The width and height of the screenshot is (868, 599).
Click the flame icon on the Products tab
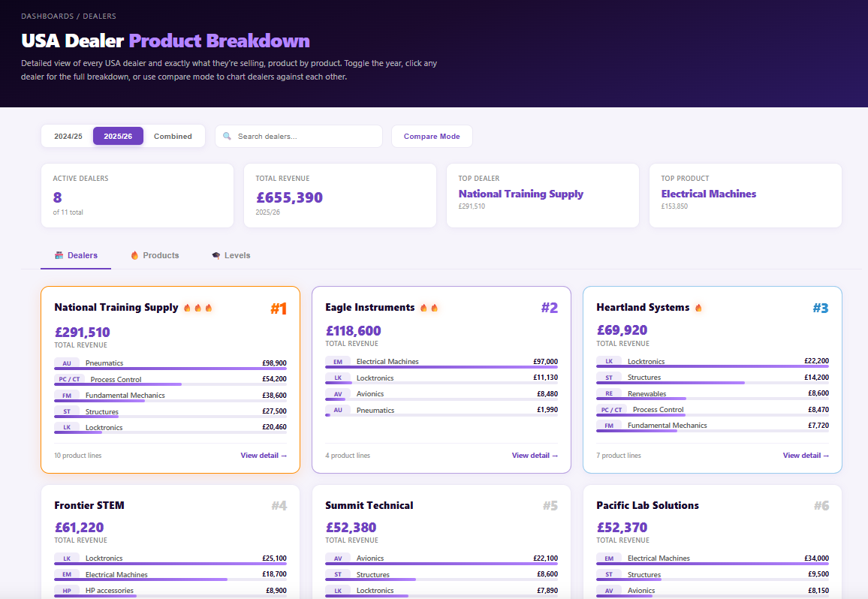coord(134,255)
